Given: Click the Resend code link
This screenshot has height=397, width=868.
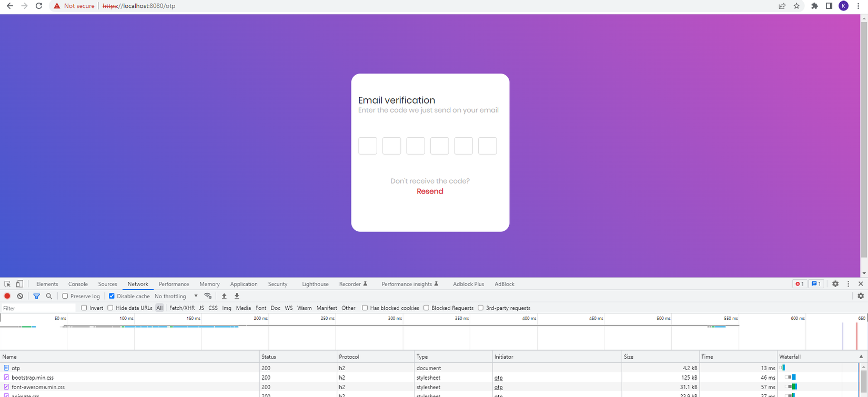Looking at the screenshot, I should [430, 191].
